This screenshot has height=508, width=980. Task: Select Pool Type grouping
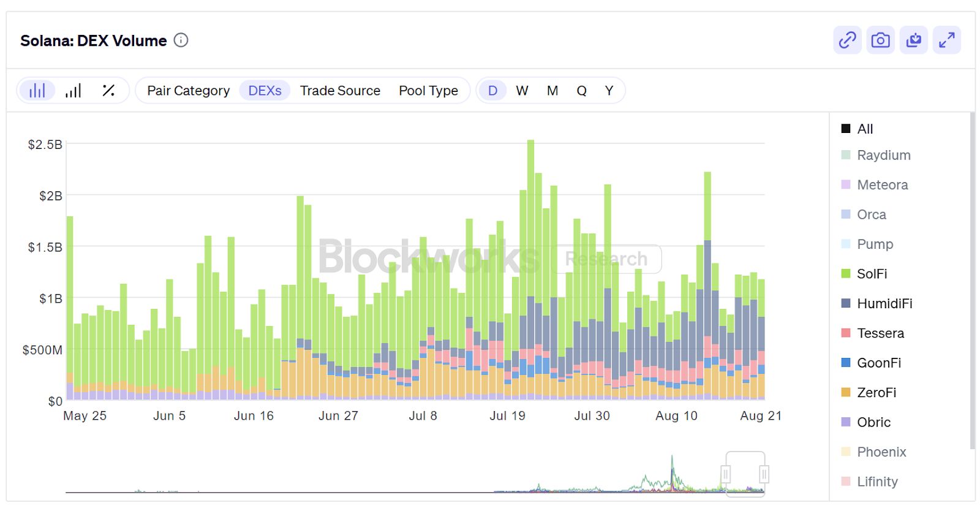click(x=428, y=91)
